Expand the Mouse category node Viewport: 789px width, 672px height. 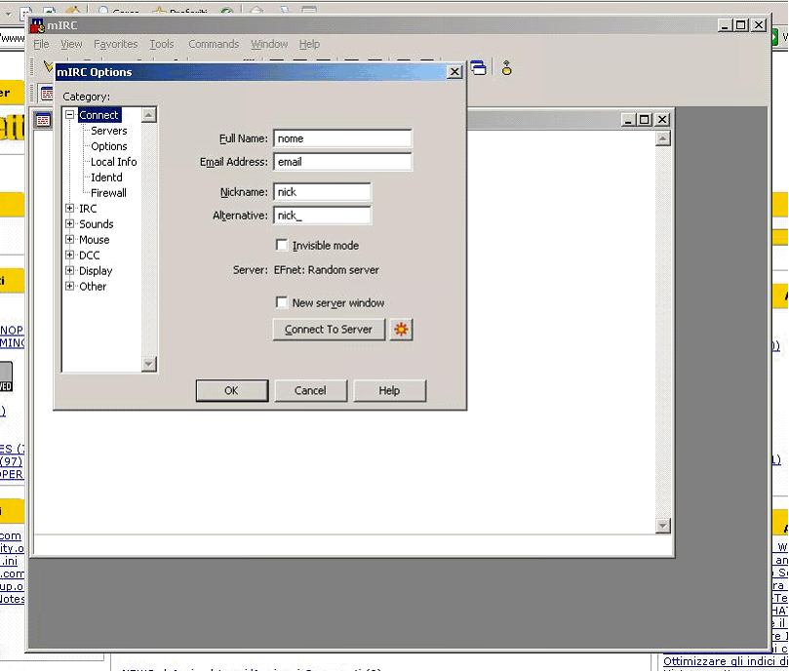click(x=70, y=240)
